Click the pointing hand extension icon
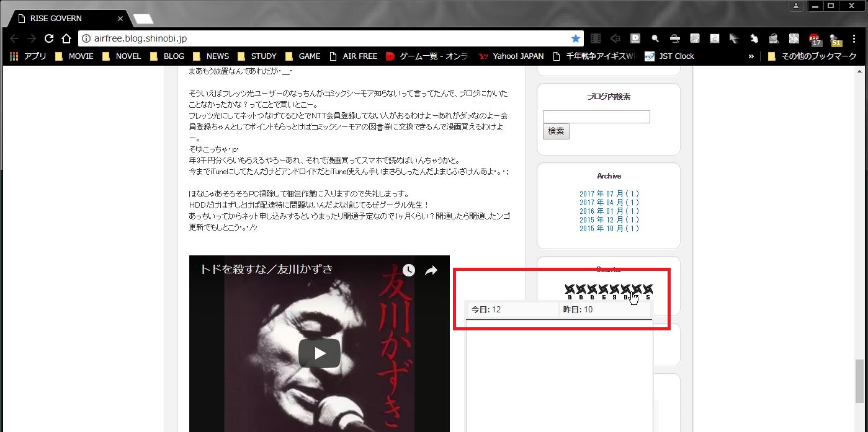Screen dimensions: 868x432 (x=754, y=38)
